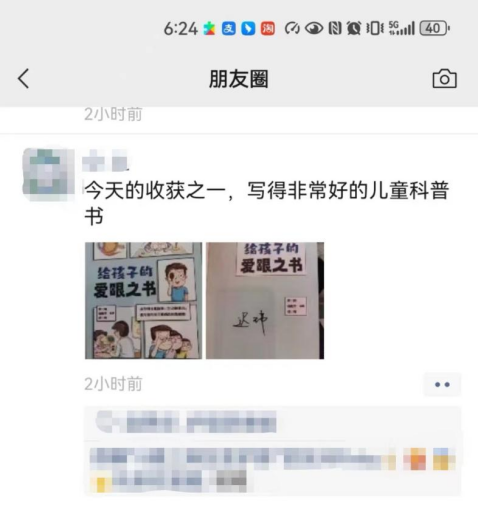
Task: Tap the eye comfort icon in status bar
Action: pyautogui.click(x=314, y=28)
